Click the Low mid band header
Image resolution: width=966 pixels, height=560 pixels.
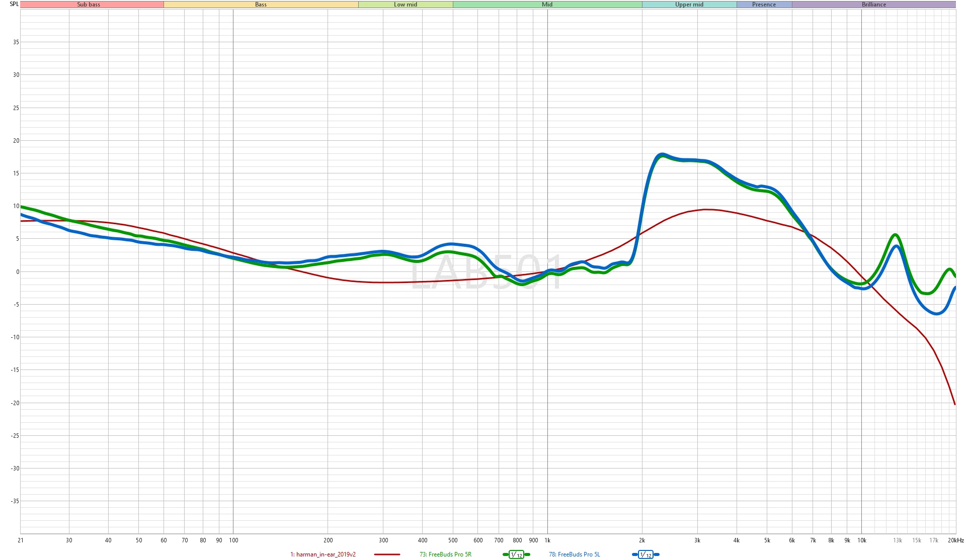click(406, 5)
